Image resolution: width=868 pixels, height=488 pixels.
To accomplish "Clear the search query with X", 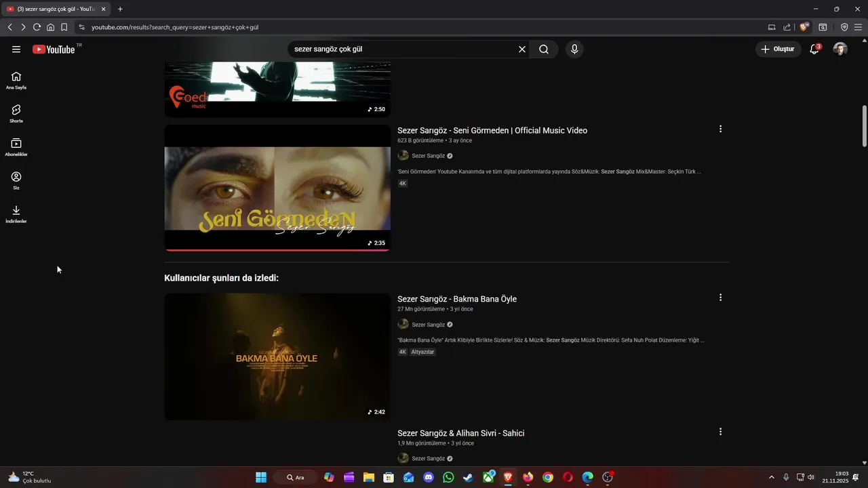I will (x=522, y=49).
